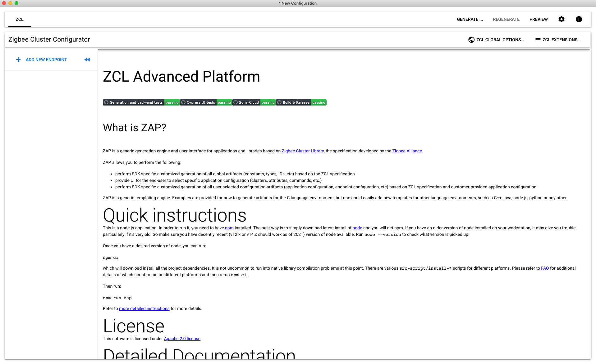
Task: Click the 'npm ci' command line
Action: 111,258
